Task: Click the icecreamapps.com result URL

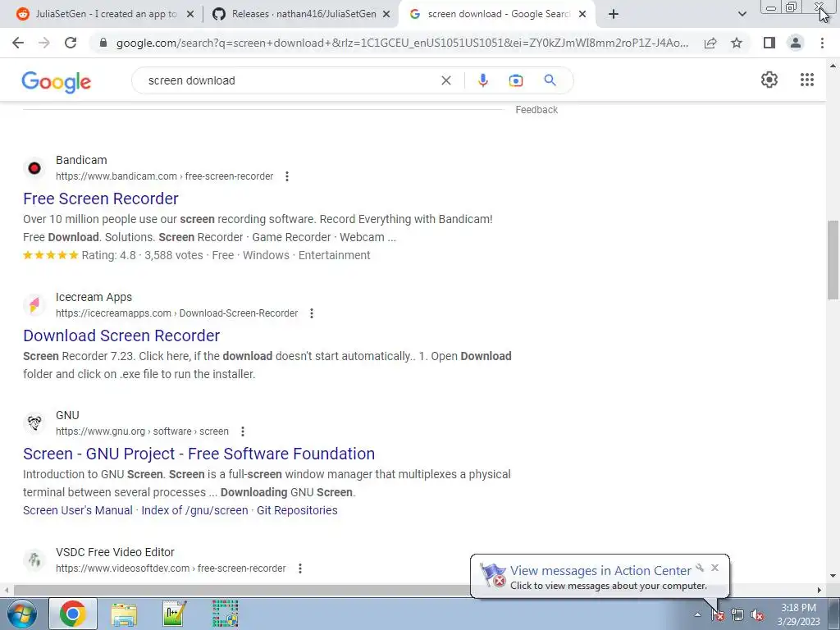Action: point(177,313)
